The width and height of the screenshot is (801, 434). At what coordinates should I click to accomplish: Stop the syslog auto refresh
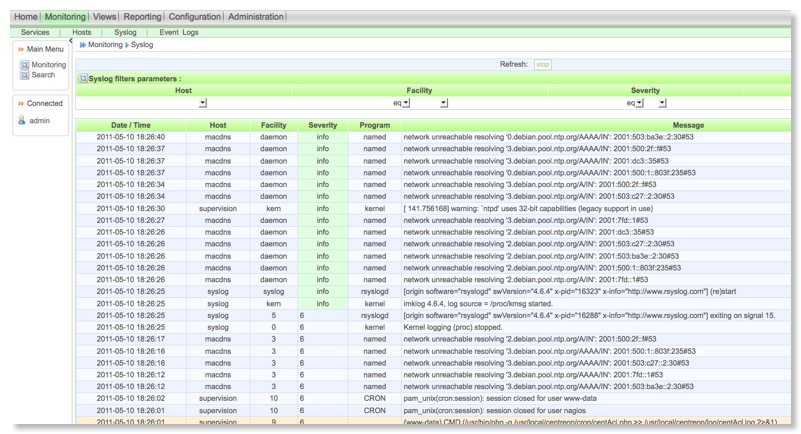click(x=542, y=64)
